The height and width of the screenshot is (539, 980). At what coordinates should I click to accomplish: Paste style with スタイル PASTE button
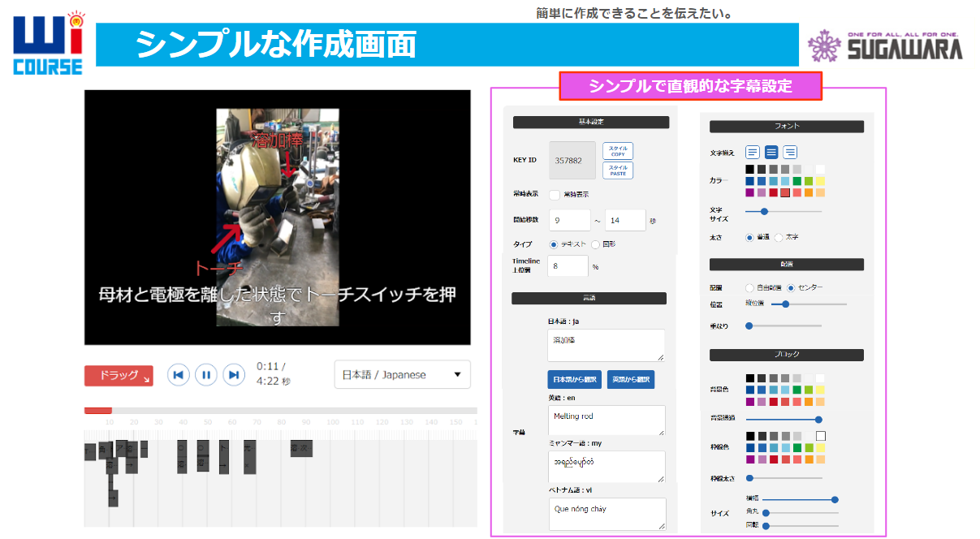tap(618, 170)
